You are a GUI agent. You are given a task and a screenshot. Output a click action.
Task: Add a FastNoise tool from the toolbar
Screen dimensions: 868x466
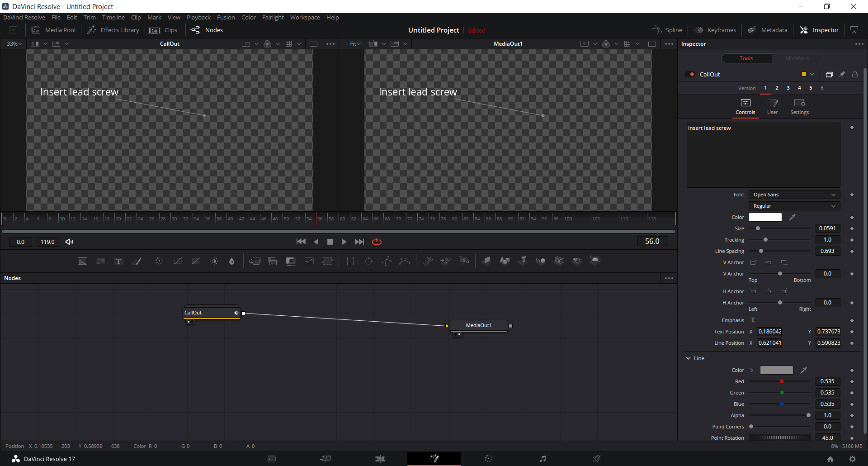[100, 261]
